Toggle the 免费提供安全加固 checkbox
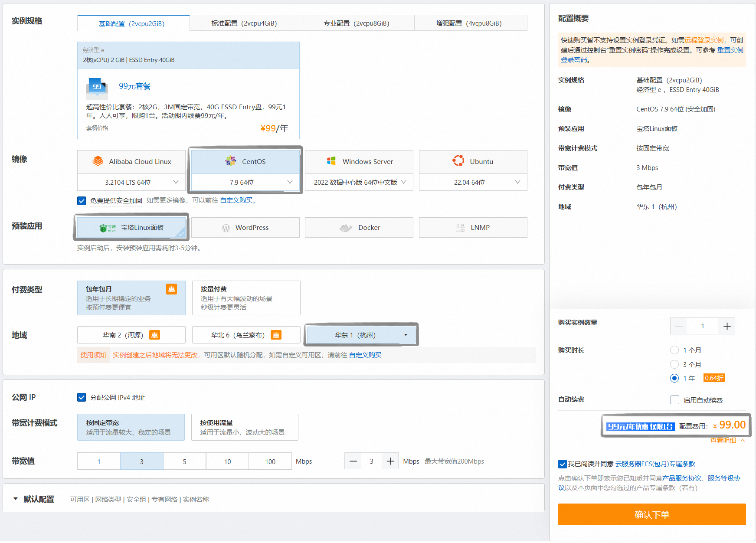756x543 pixels. point(82,201)
